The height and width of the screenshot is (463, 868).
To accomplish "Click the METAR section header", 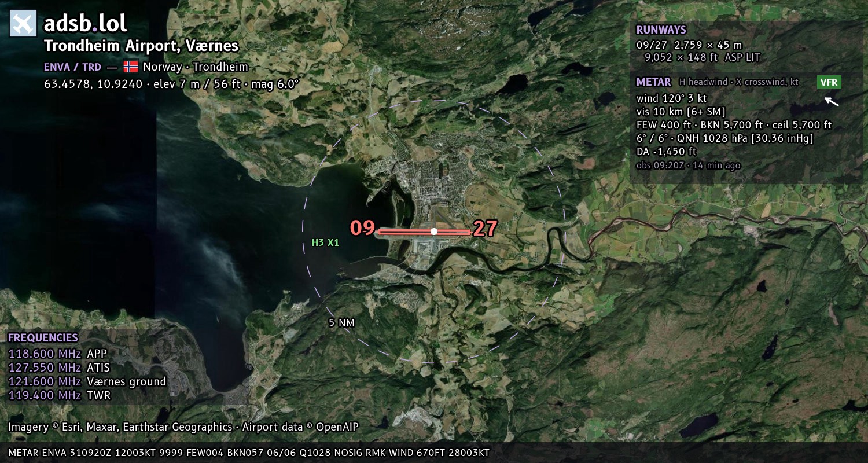I will pyautogui.click(x=653, y=82).
